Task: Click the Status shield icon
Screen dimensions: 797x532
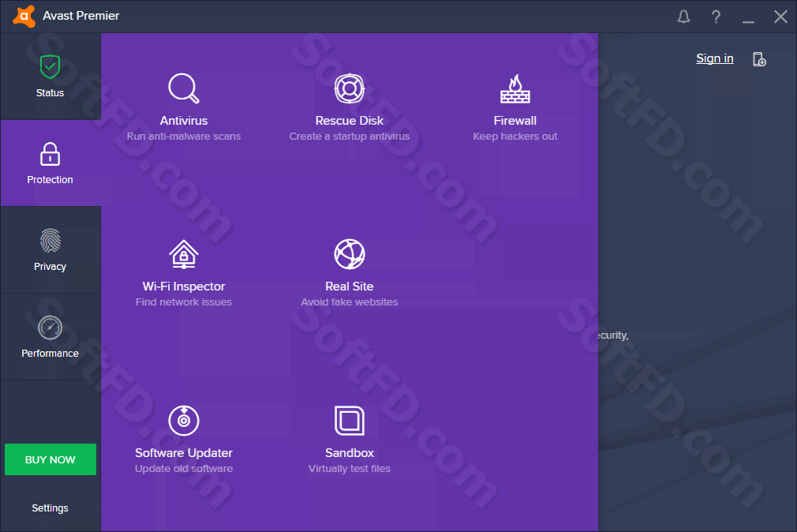Action: [50, 66]
